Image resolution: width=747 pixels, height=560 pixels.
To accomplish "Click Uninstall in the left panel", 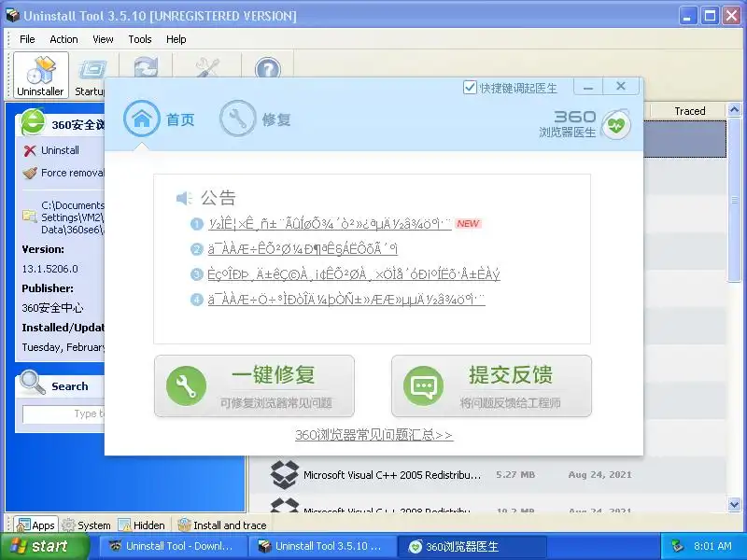I will pyautogui.click(x=60, y=150).
